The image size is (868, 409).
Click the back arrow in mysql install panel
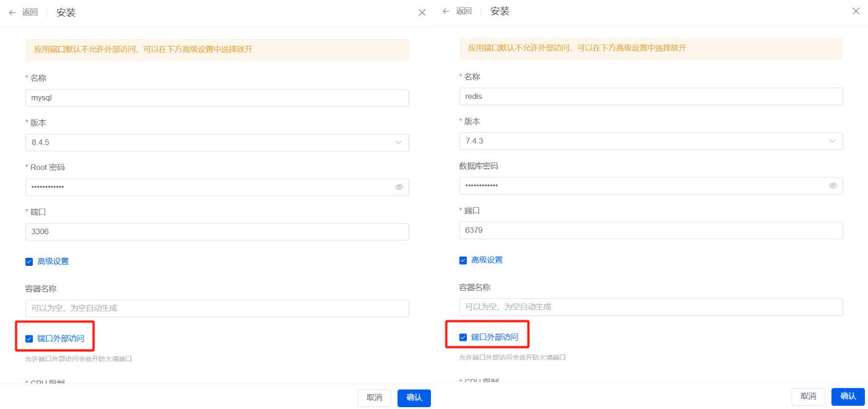12,12
